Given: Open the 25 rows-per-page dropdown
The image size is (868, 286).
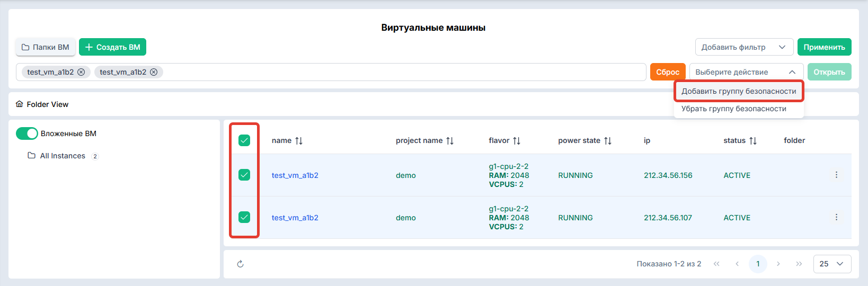Looking at the screenshot, I should pos(832,264).
